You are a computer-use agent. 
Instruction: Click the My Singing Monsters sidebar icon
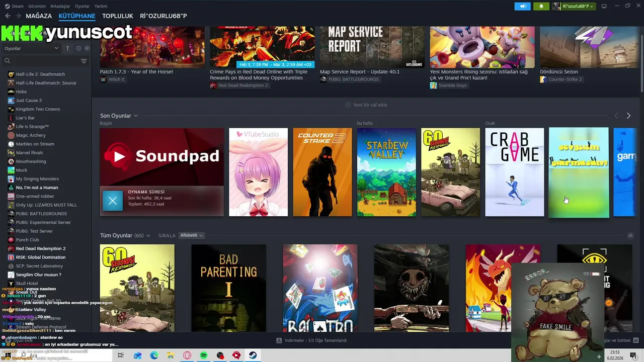11,179
